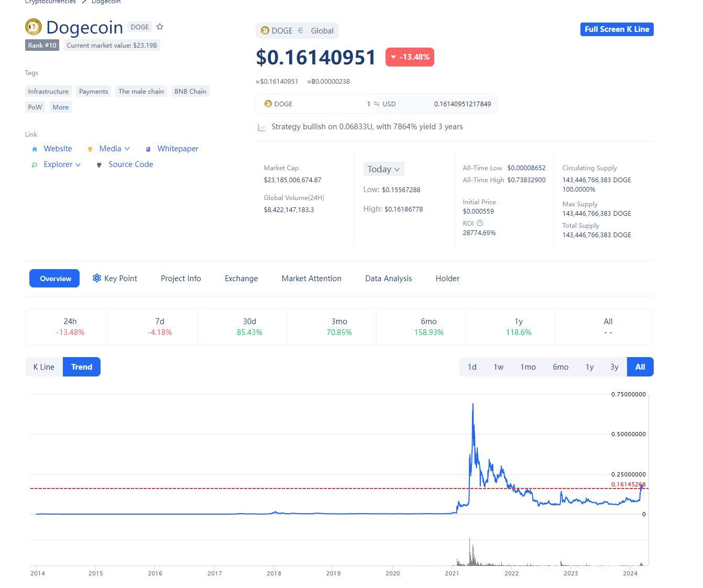Click the More tag to show tags
Image resolution: width=703 pixels, height=588 pixels.
tap(60, 107)
